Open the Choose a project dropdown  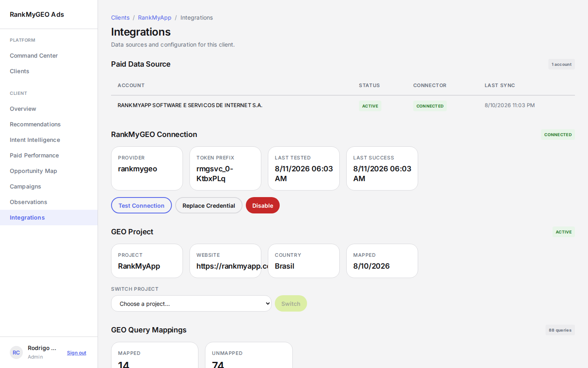tap(191, 303)
